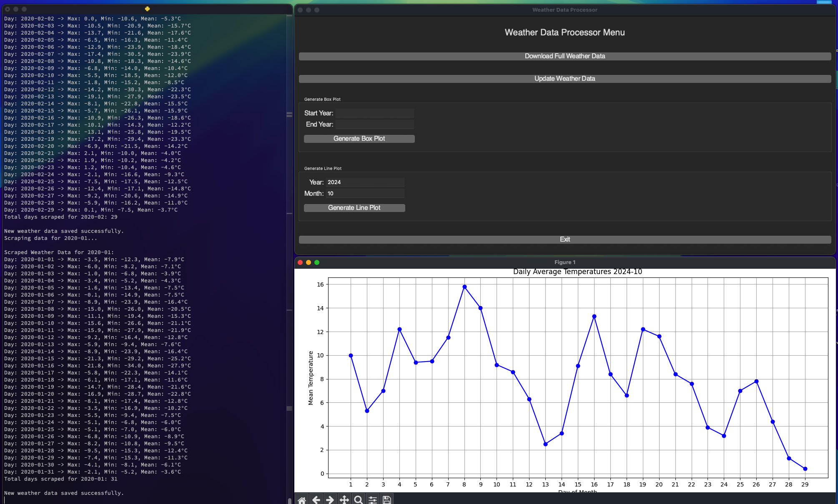Click the lowest data point at day 29
Viewport: 838px width, 504px height.
pyautogui.click(x=805, y=469)
